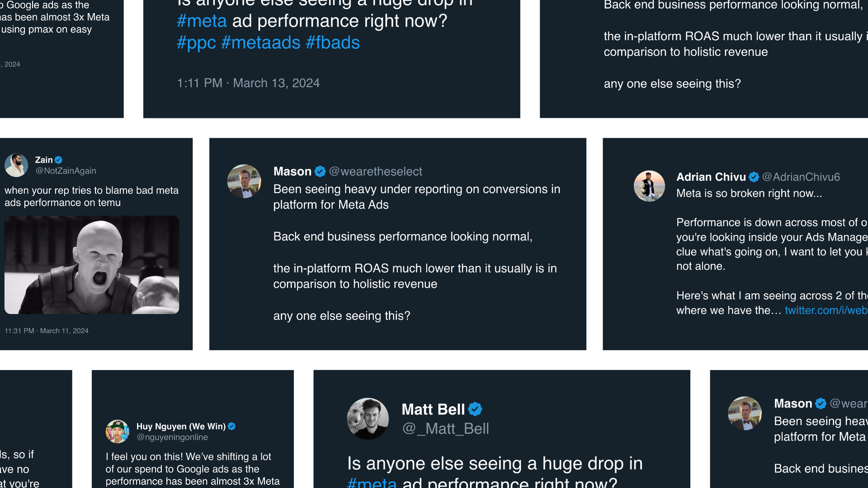Open Matt Bell's profile picture
The width and height of the screenshot is (868, 488).
click(368, 419)
